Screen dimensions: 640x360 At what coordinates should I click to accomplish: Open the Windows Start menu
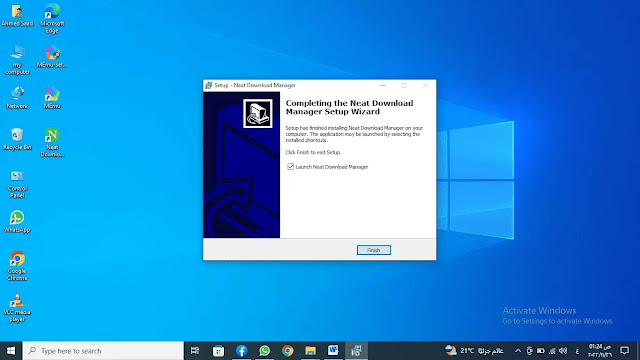click(x=11, y=351)
